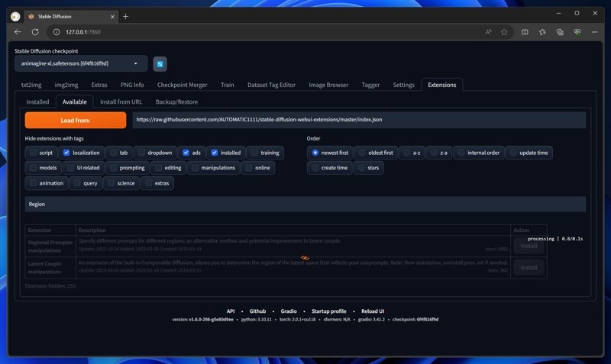The width and height of the screenshot is (611, 364).
Task: Select z-a order
Action: point(434,153)
